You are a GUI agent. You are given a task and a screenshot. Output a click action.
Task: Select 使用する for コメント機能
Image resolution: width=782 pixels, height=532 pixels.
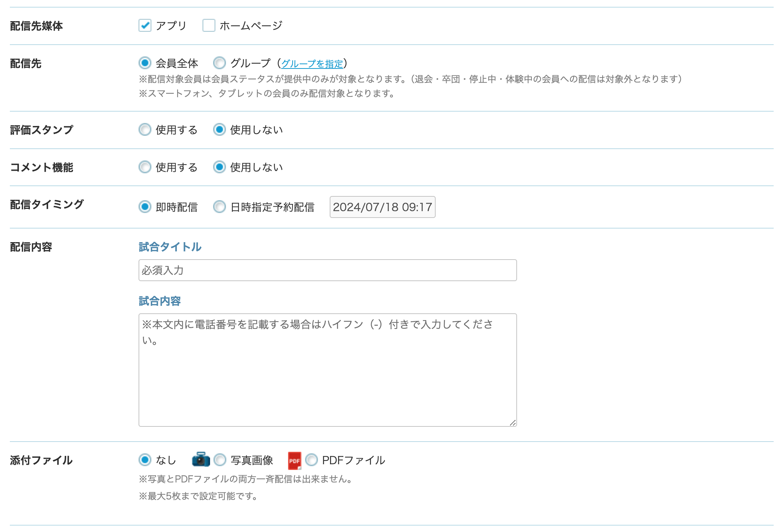(145, 167)
